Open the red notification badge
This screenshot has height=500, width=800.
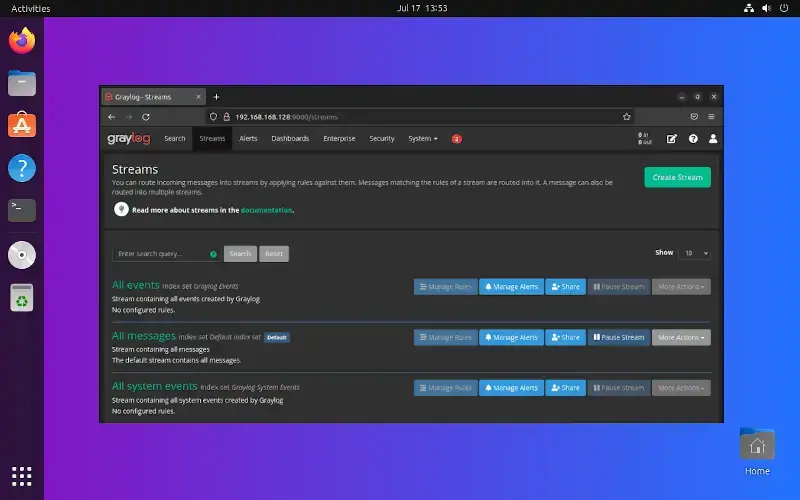click(x=457, y=139)
